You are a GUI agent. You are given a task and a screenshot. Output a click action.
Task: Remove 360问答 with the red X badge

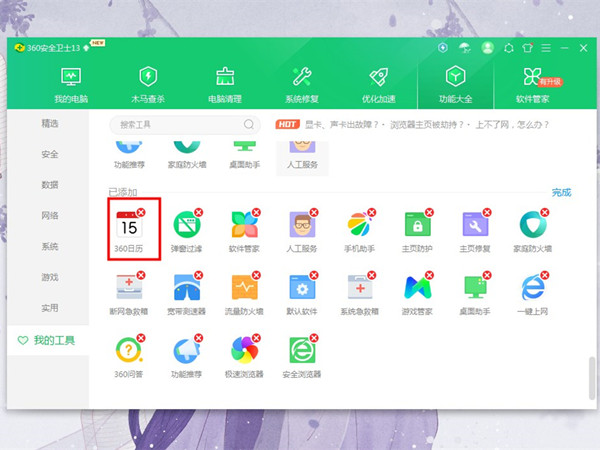(x=141, y=338)
